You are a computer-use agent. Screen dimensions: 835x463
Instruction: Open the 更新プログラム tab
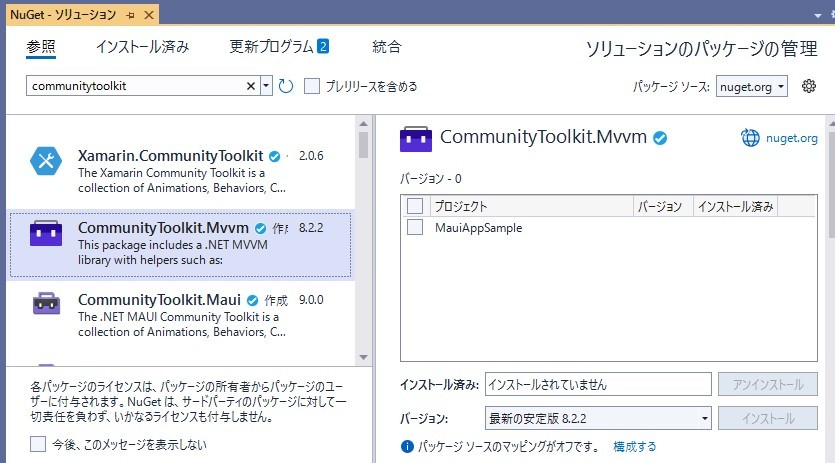point(271,47)
